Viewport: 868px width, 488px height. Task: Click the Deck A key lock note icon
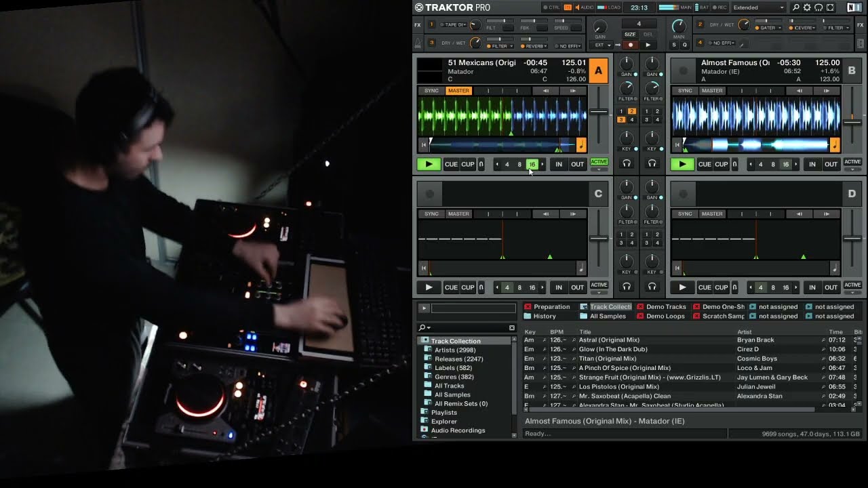click(x=581, y=145)
